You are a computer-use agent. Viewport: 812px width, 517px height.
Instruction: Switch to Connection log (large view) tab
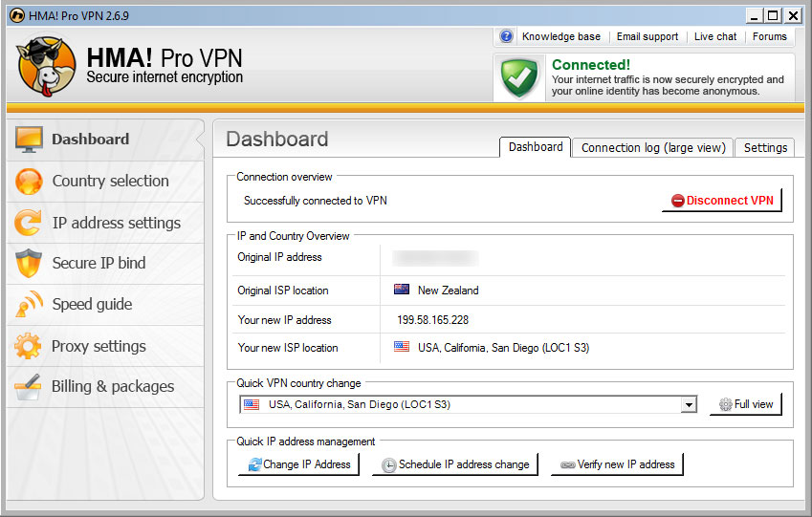point(653,147)
